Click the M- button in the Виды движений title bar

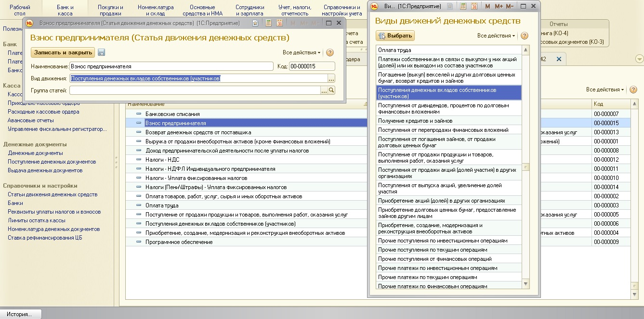pos(510,6)
